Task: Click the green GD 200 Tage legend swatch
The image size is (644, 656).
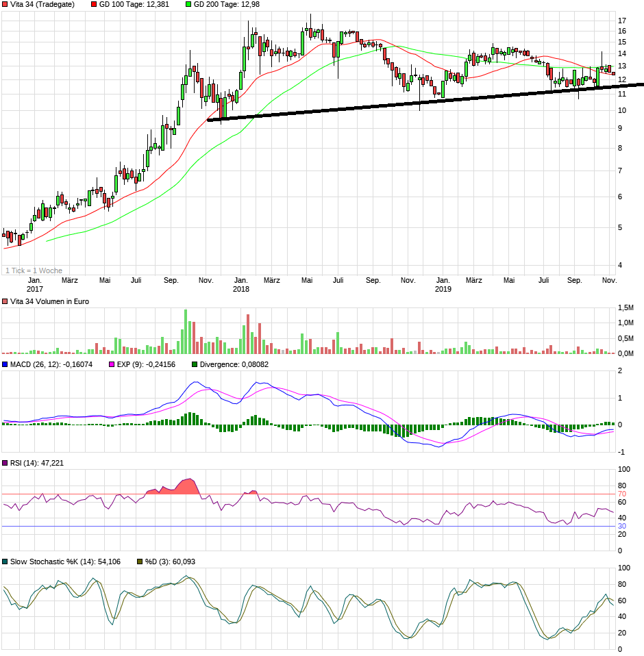Action: (189, 4)
